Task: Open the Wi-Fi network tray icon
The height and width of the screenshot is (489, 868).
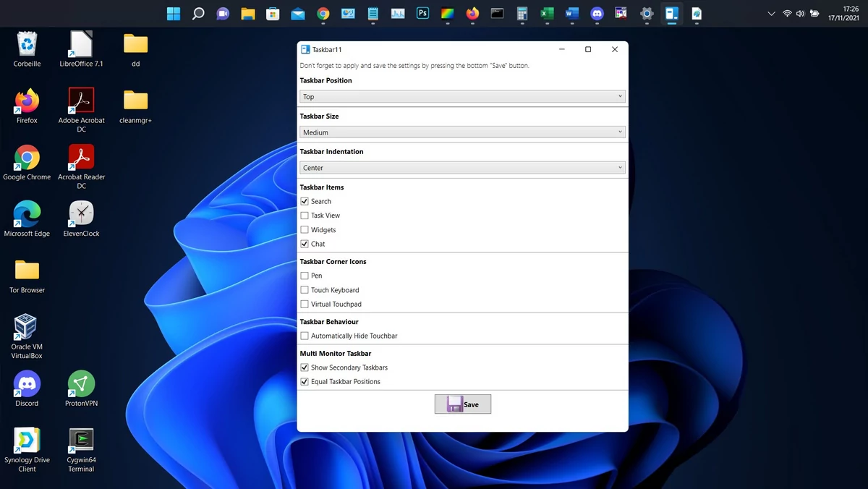Action: (787, 13)
